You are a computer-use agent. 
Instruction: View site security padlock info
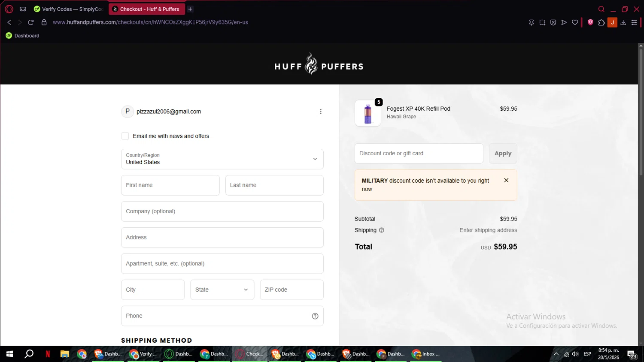pos(44,22)
